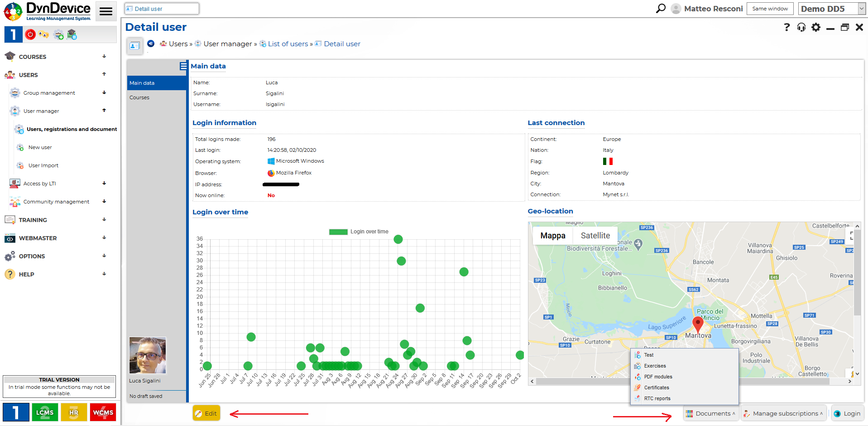Open the Demo DD5 dropdown

tap(832, 9)
